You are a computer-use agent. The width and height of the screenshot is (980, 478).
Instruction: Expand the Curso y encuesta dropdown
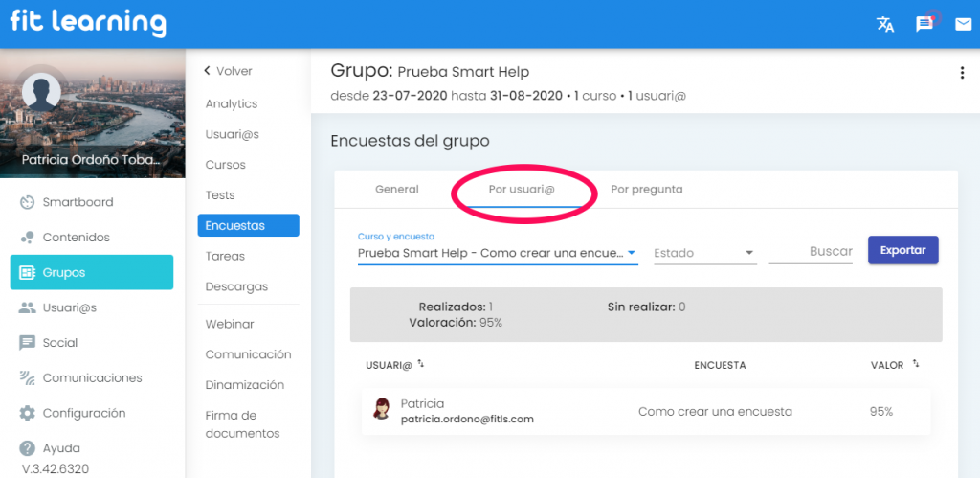coord(632,253)
